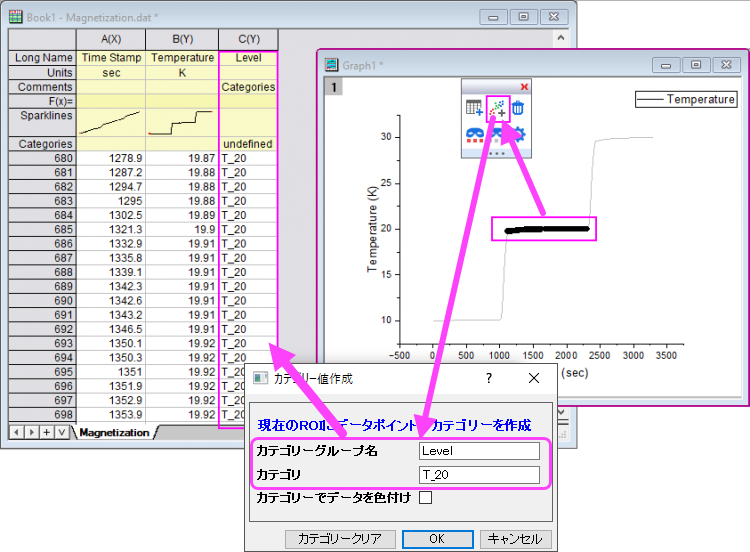Click the Temperature (K) Y axis title

[x=372, y=230]
